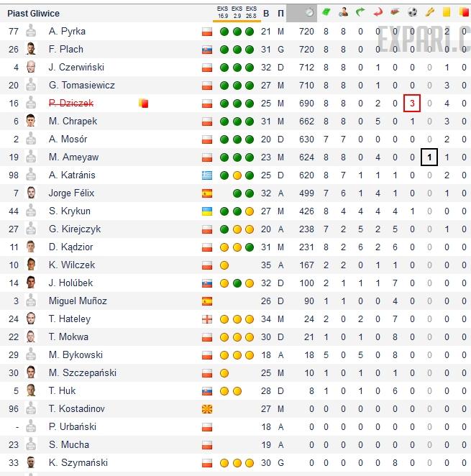Click M. Ameyaw's highlighted assist count
471x476 pixels.
coord(429,157)
